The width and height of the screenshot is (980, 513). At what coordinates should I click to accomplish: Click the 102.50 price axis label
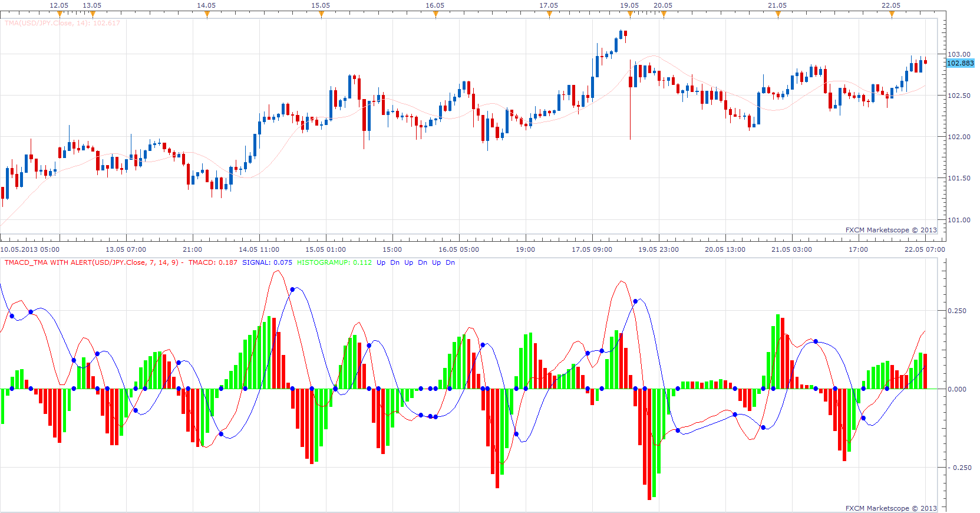pyautogui.click(x=959, y=96)
